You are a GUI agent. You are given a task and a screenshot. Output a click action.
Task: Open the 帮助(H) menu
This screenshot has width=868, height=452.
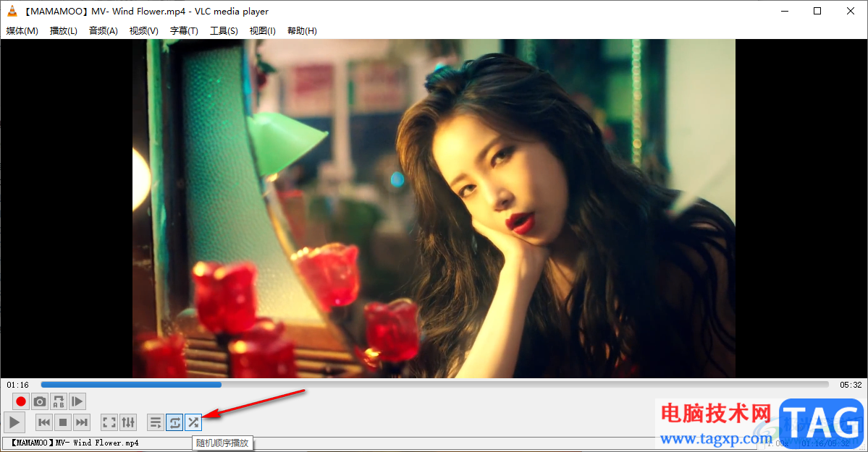[x=303, y=31]
